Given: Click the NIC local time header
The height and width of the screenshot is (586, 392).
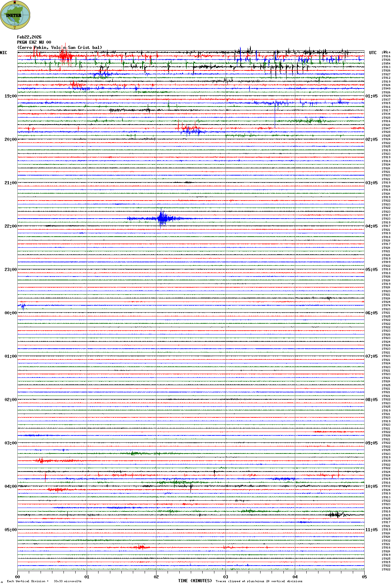Looking at the screenshot, I should click(x=3, y=53).
